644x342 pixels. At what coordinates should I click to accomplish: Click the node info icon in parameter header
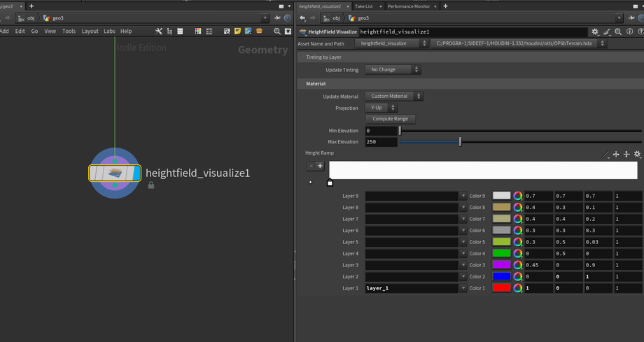[x=631, y=31]
